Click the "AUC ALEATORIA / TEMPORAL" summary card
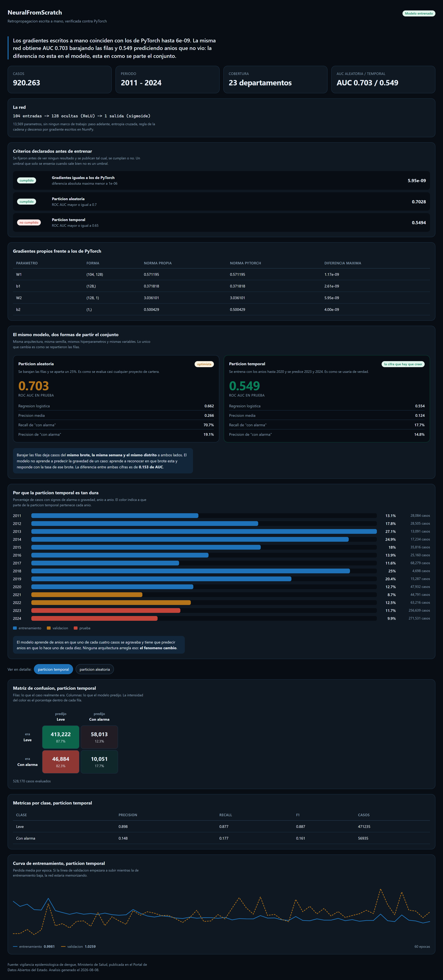Viewport: 443px width, 980px height. pos(383,80)
